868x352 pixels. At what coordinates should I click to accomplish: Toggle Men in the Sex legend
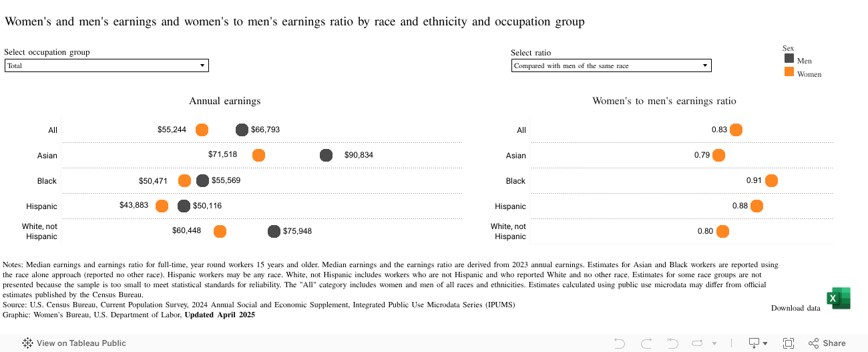(x=804, y=61)
